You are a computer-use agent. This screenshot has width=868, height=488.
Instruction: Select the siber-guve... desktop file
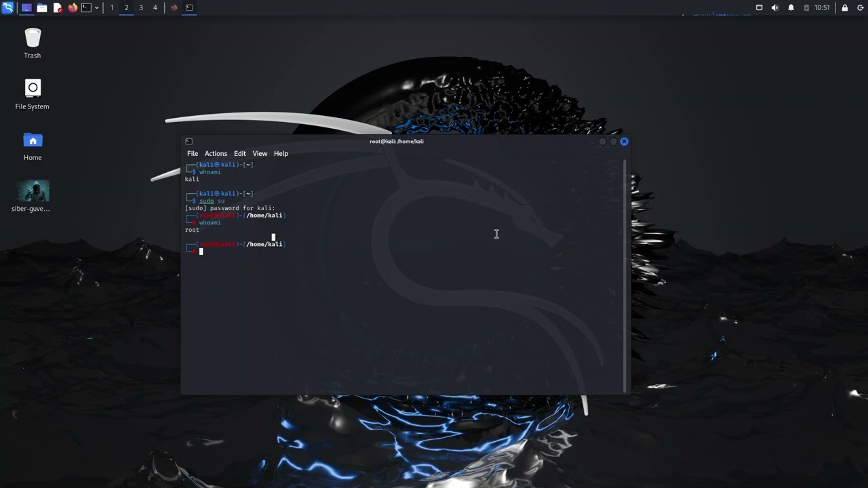pyautogui.click(x=33, y=197)
